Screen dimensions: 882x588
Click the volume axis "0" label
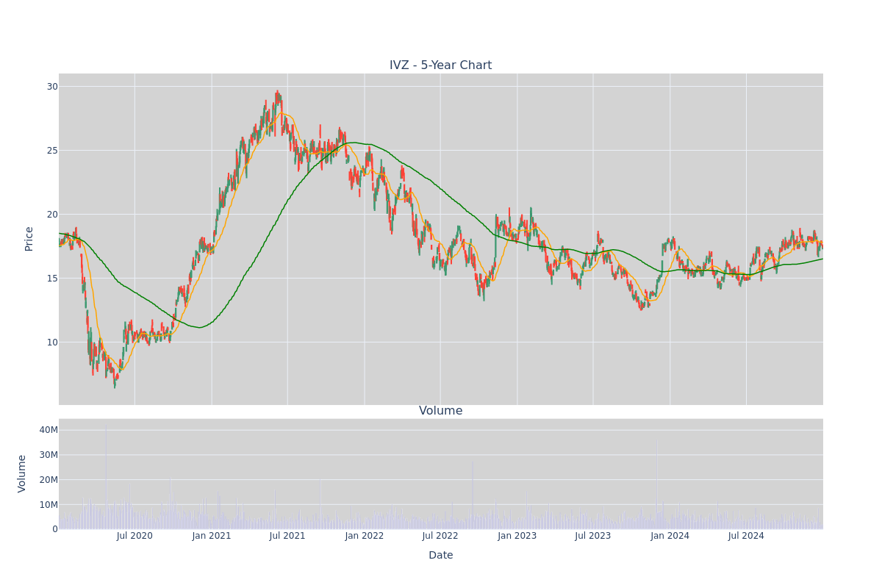click(x=55, y=529)
